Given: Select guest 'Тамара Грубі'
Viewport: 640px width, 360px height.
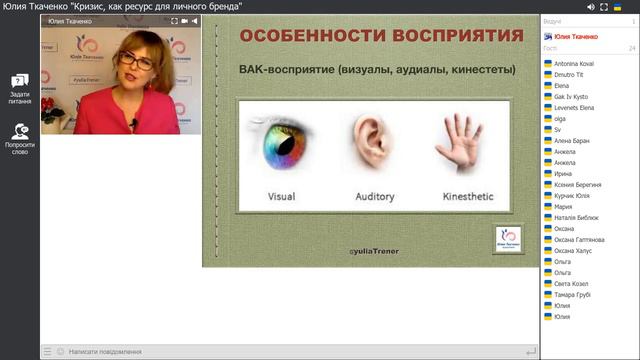Looking at the screenshot, I should pos(572,295).
